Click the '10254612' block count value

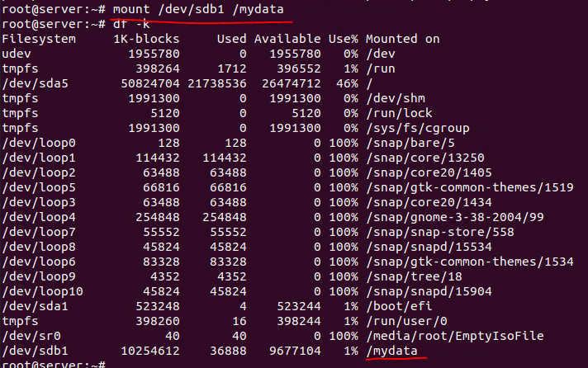coord(150,351)
